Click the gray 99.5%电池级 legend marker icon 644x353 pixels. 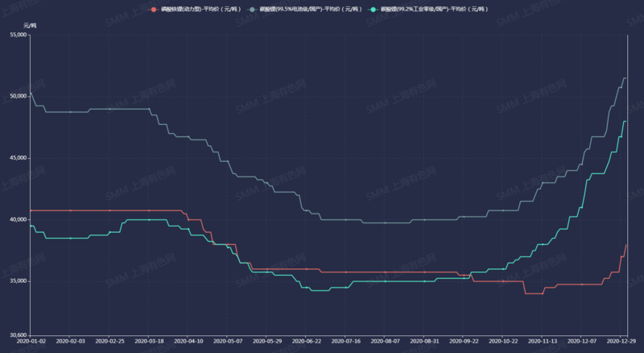264,9
